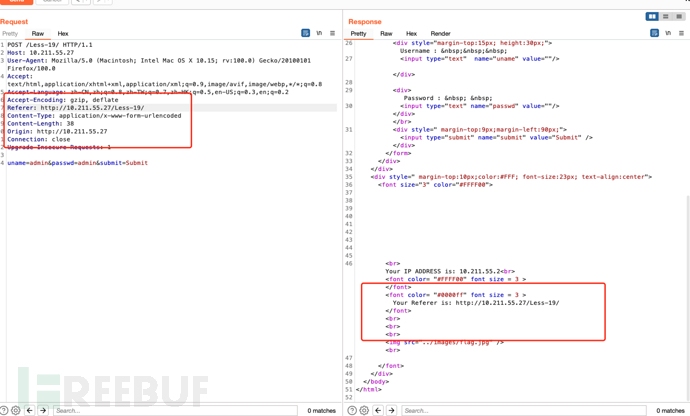Open the Response pane hamburger menu

681,33
